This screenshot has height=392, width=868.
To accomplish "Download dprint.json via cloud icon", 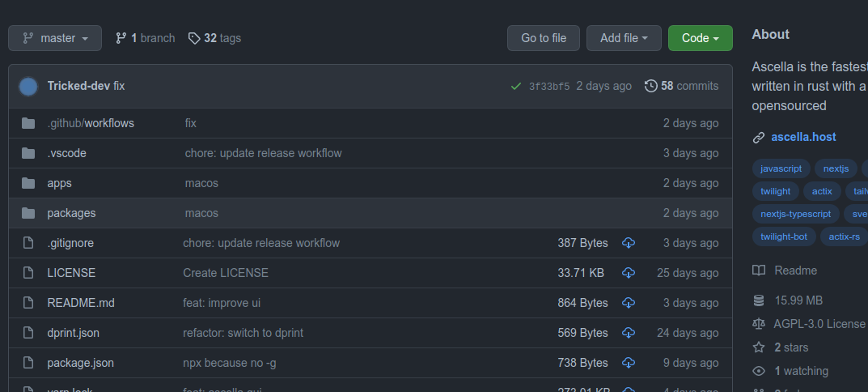I will pos(629,333).
